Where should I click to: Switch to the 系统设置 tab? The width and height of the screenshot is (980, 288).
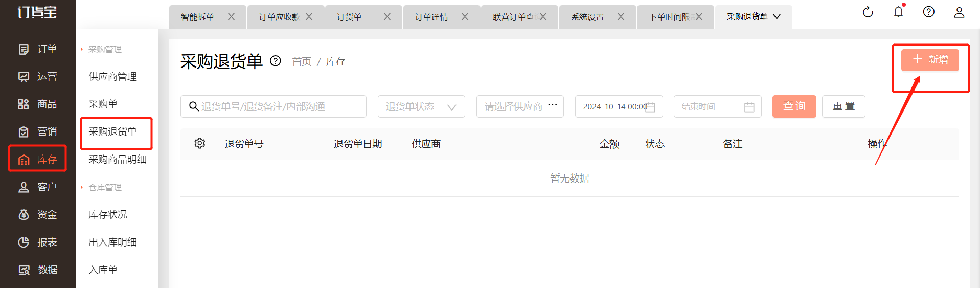coord(587,17)
